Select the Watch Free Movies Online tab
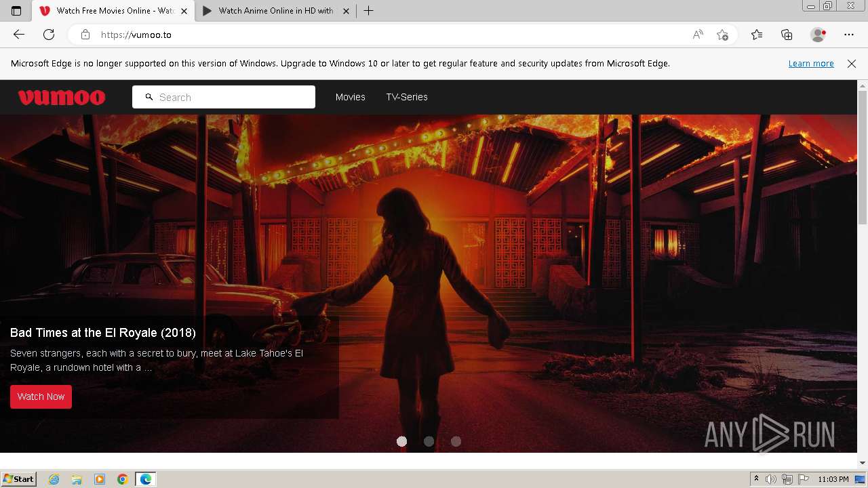The height and width of the screenshot is (488, 868). coord(113,11)
